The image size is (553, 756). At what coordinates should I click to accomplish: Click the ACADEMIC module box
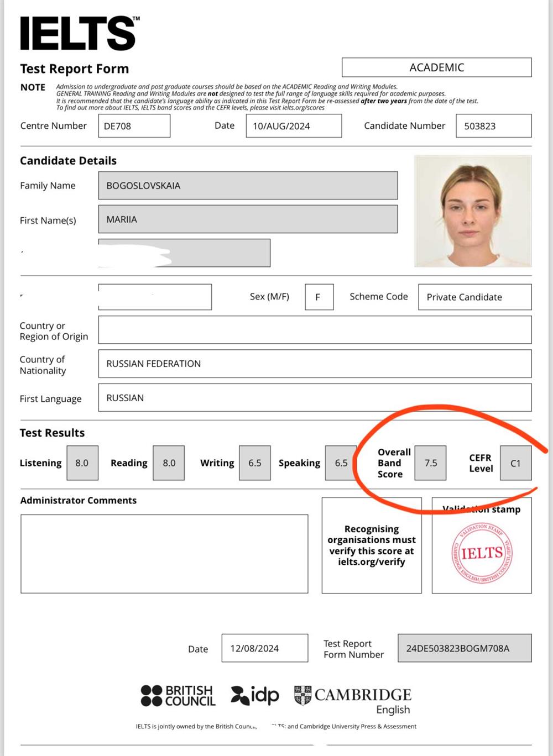[437, 67]
